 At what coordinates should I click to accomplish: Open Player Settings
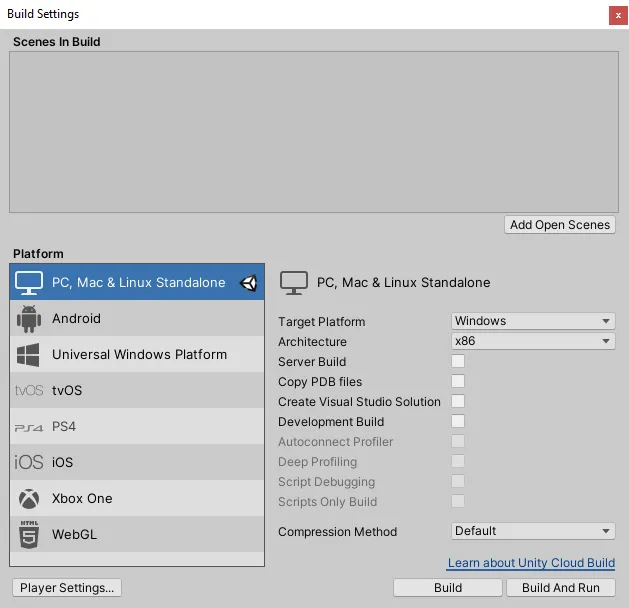coord(67,588)
